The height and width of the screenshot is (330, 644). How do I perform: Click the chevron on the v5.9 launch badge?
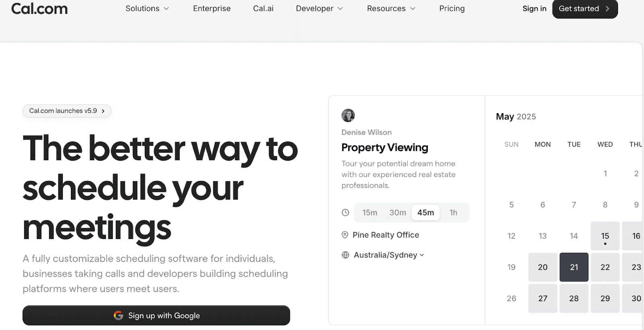[103, 111]
